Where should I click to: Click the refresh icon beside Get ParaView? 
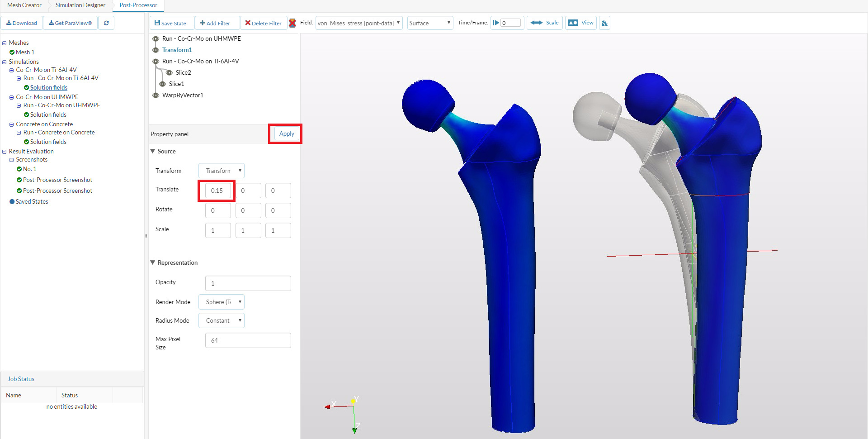pos(106,23)
